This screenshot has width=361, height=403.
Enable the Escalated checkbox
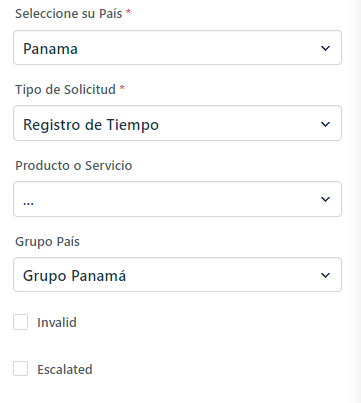point(20,369)
